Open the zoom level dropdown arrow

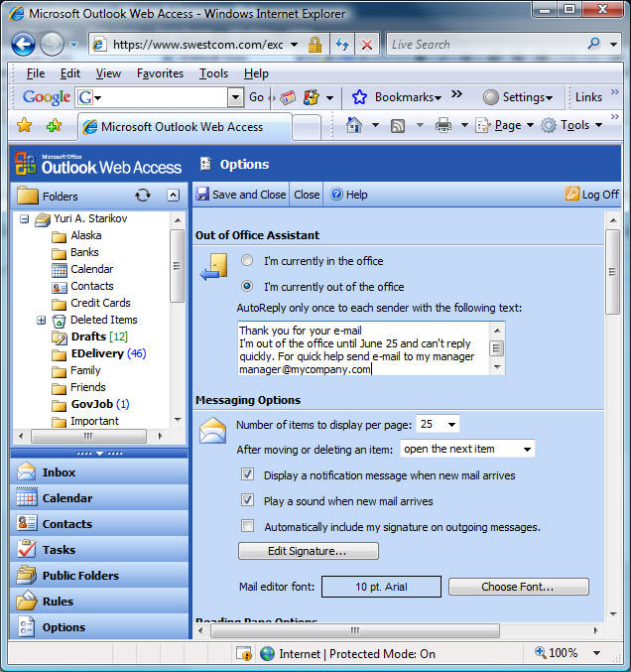pos(596,653)
